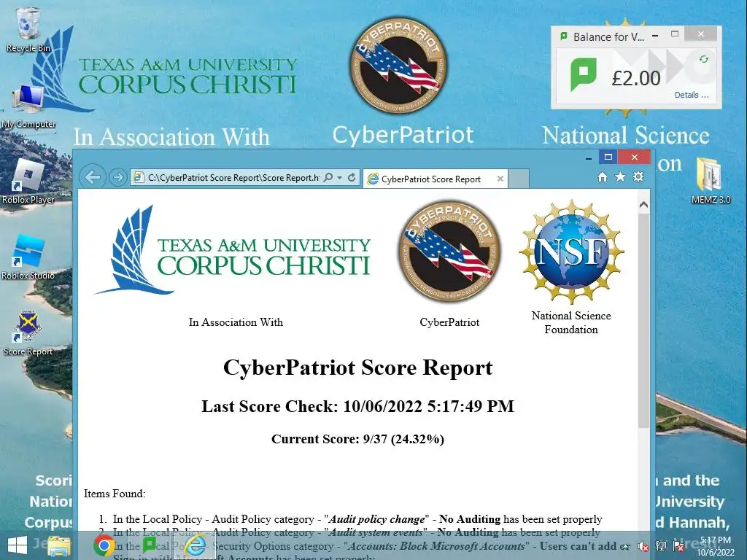
Task: Go back using browser back arrow
Action: [93, 178]
